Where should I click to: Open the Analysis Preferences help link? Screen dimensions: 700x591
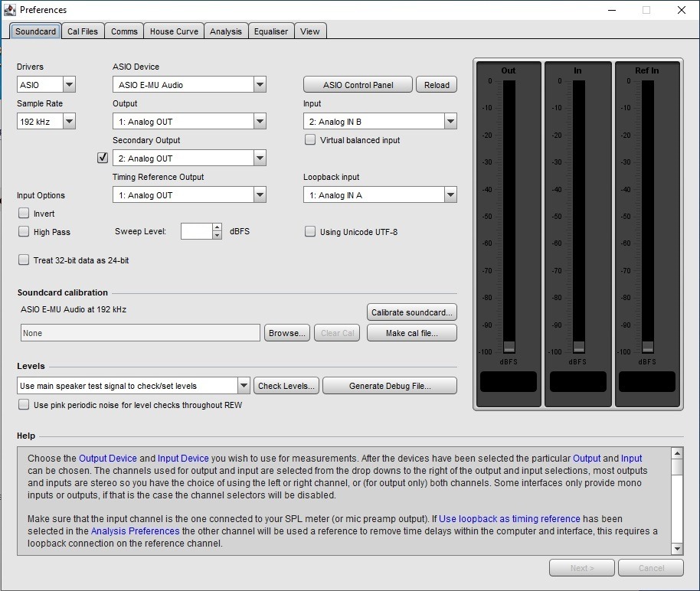tap(136, 531)
